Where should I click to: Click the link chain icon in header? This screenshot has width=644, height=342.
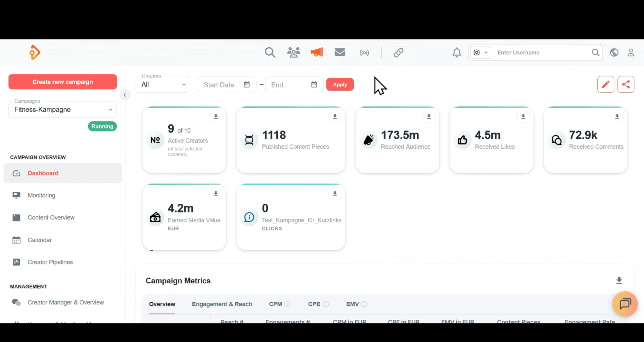tap(398, 53)
